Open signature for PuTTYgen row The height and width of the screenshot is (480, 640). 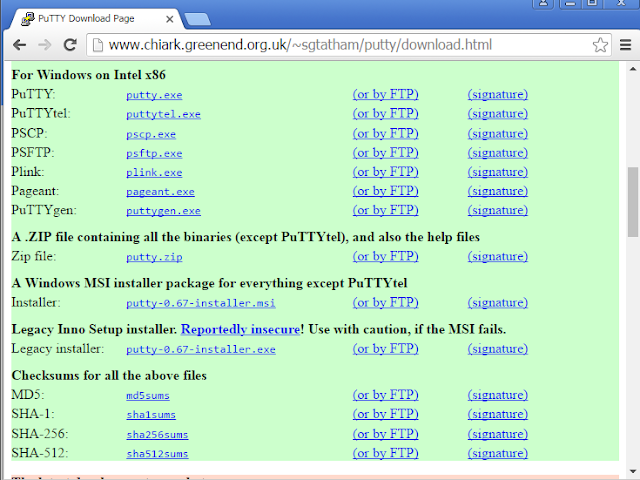(498, 210)
